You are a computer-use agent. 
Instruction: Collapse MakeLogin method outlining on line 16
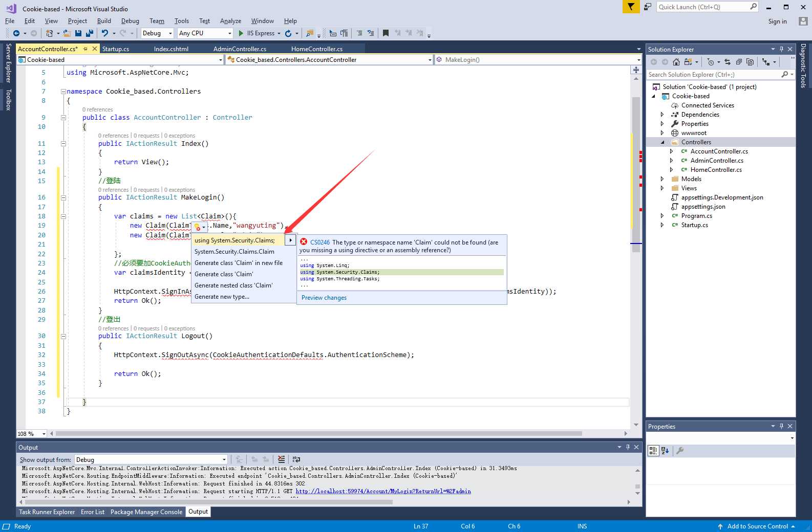coord(63,197)
